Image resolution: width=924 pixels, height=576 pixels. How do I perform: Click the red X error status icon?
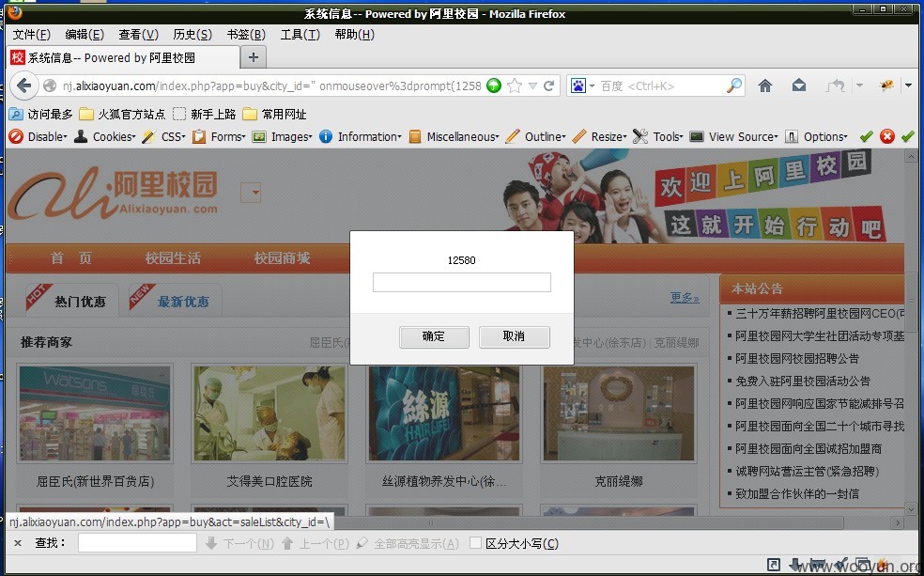click(x=886, y=137)
